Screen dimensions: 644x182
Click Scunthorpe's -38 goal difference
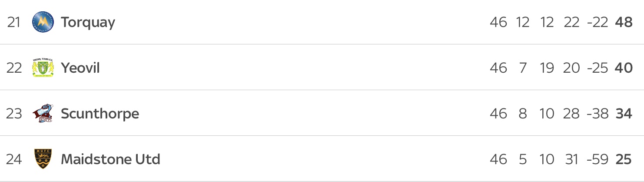click(x=597, y=114)
